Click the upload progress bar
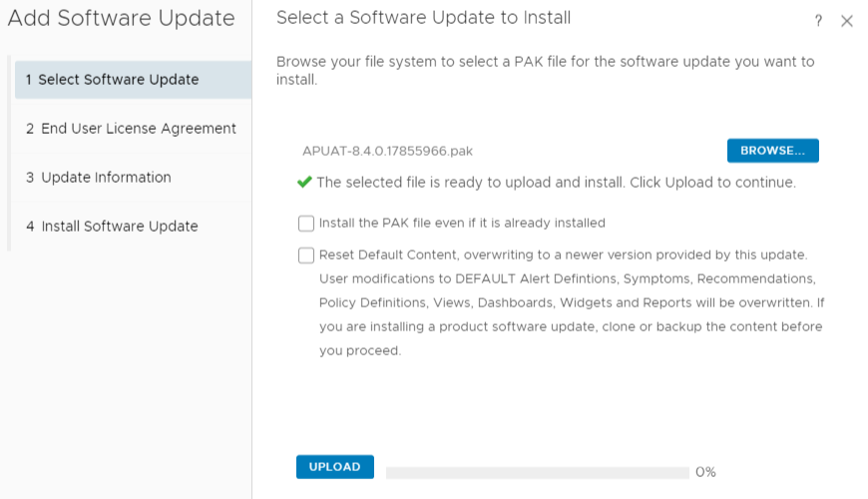 537,472
